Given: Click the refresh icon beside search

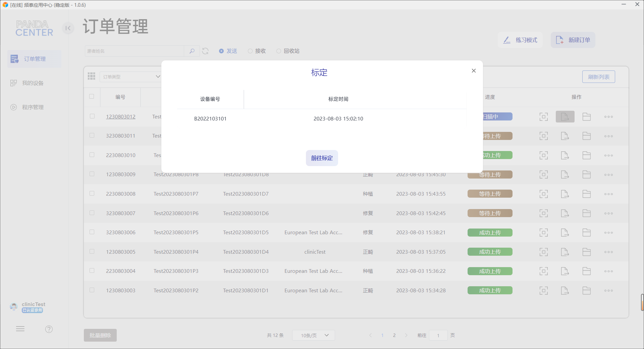Looking at the screenshot, I should pos(205,51).
